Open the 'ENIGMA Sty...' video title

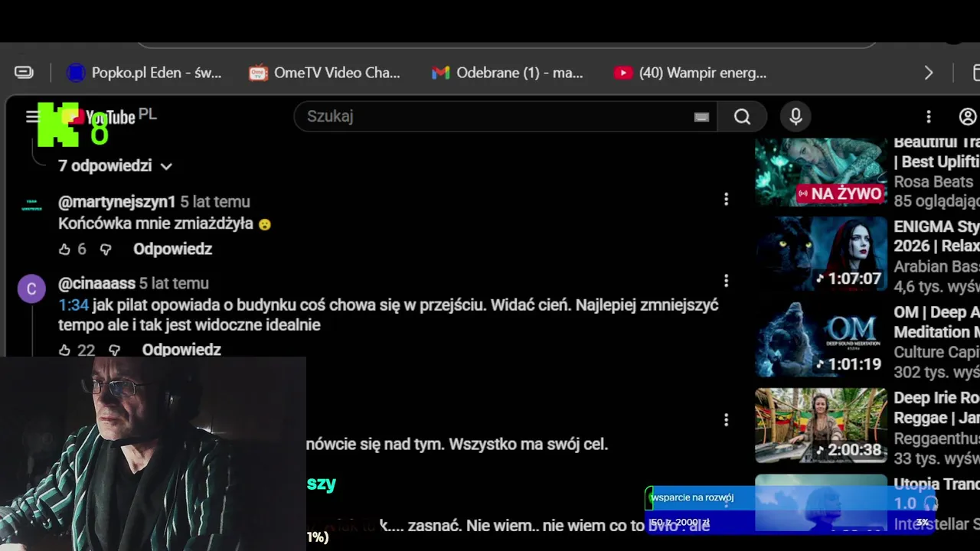pos(936,236)
